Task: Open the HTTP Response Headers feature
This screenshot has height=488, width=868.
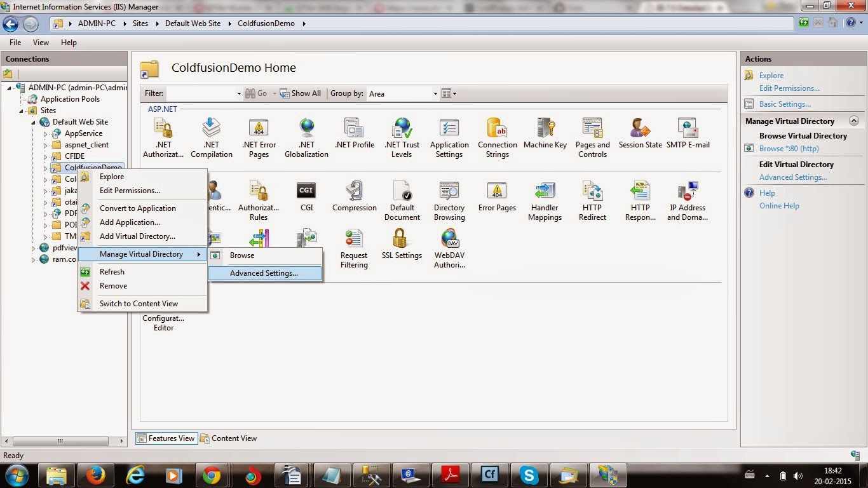Action: (x=641, y=201)
